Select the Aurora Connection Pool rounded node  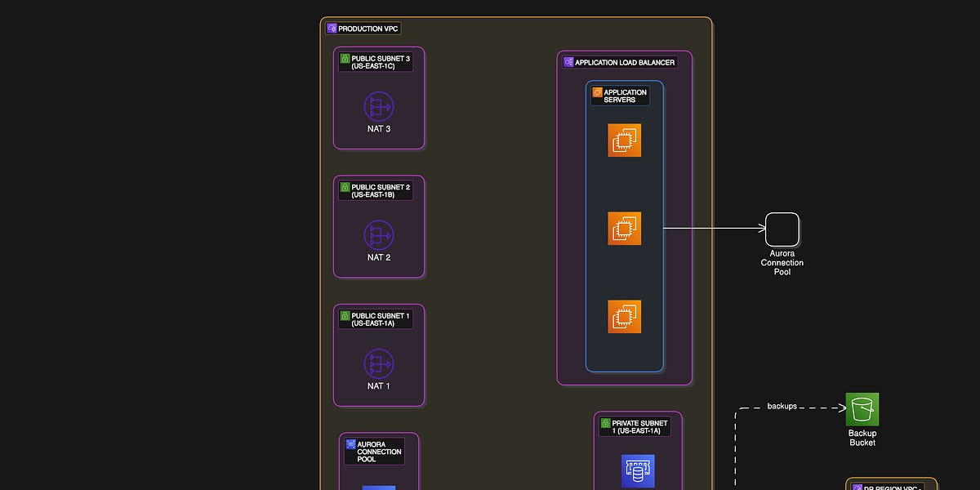pyautogui.click(x=782, y=229)
